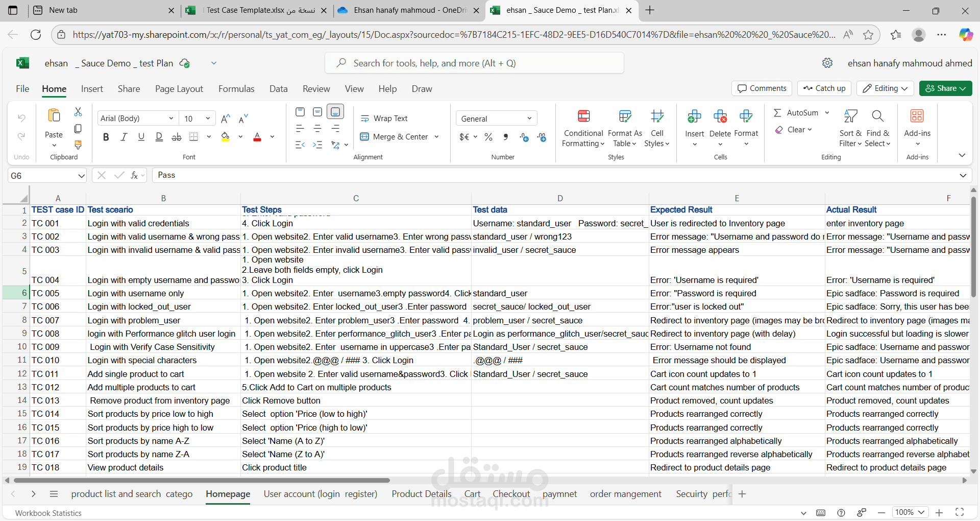This screenshot has height=521, width=980.
Task: Toggle Wrap Text
Action: coord(384,119)
